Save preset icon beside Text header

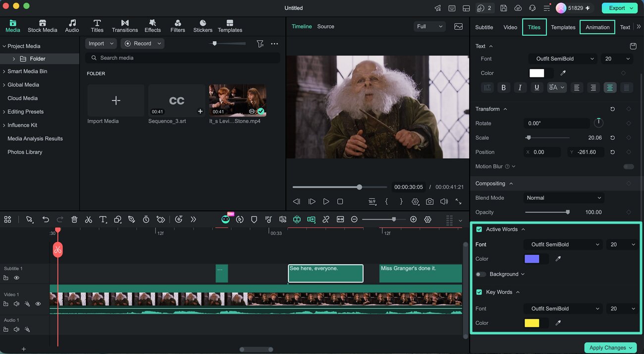click(633, 46)
